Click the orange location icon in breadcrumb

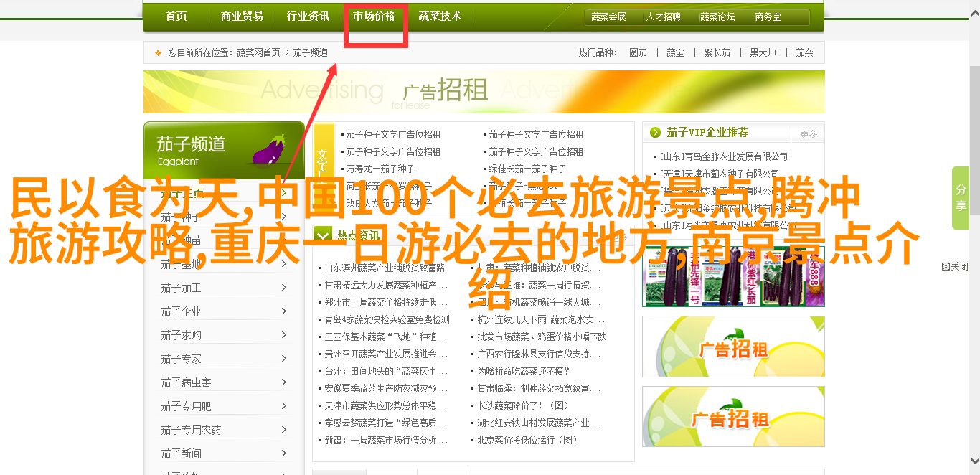[158, 53]
